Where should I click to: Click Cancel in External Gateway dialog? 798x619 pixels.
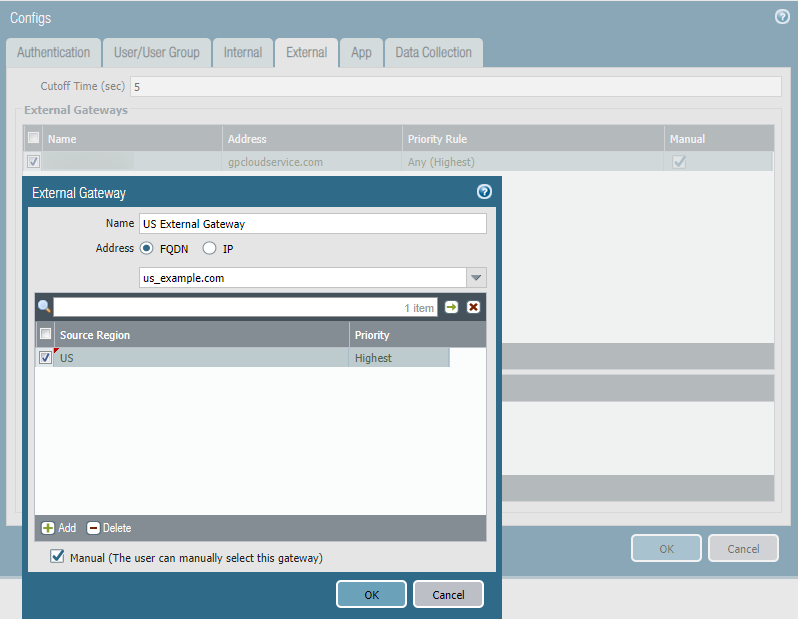448,594
